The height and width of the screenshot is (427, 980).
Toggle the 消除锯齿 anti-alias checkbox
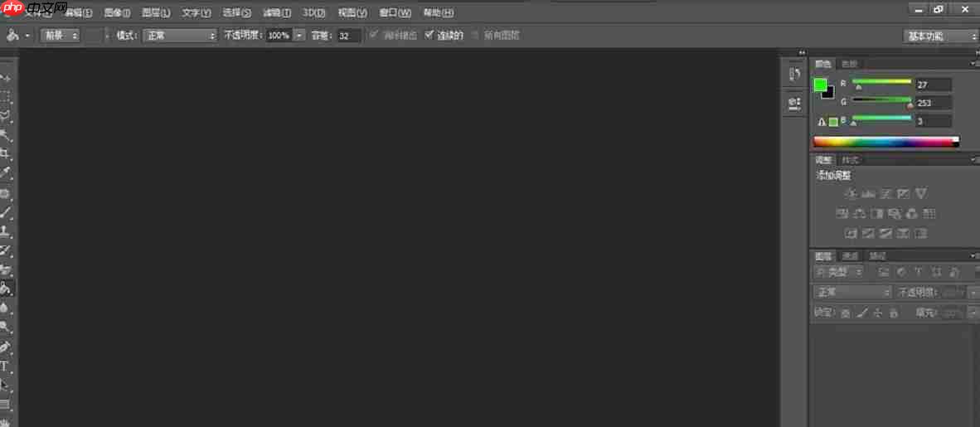pyautogui.click(x=374, y=35)
